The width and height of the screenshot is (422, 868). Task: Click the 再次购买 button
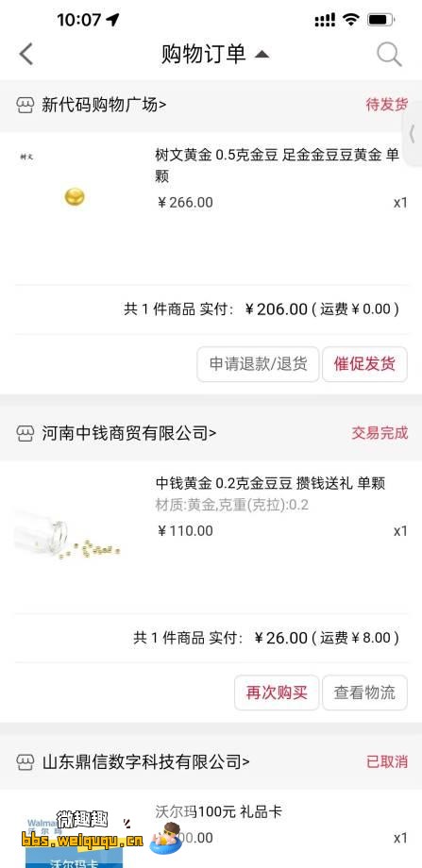coord(277,693)
